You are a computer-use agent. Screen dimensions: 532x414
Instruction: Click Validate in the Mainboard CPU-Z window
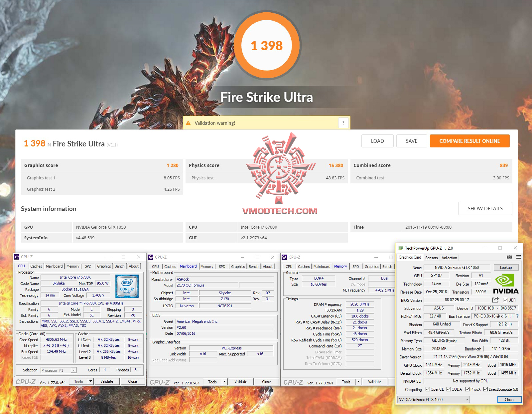pos(241,382)
